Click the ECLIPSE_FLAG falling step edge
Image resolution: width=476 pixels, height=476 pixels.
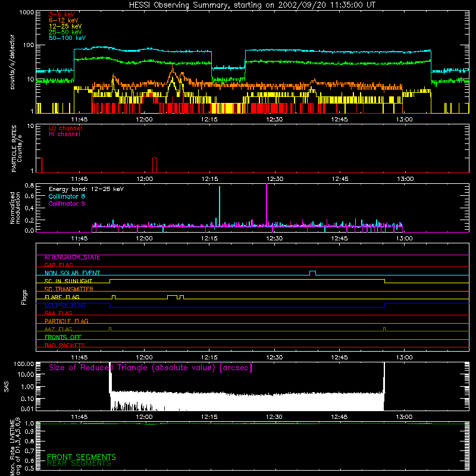[x=109, y=305]
